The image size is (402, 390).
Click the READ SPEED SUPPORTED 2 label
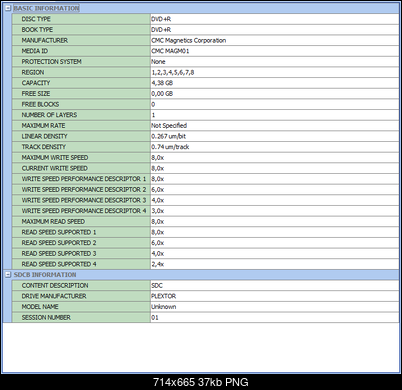pos(59,243)
